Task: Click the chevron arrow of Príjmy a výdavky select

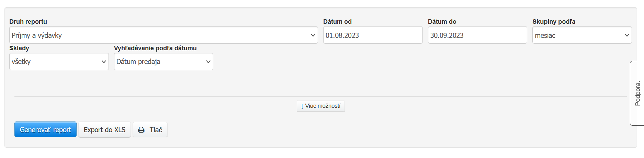Action: tap(313, 35)
